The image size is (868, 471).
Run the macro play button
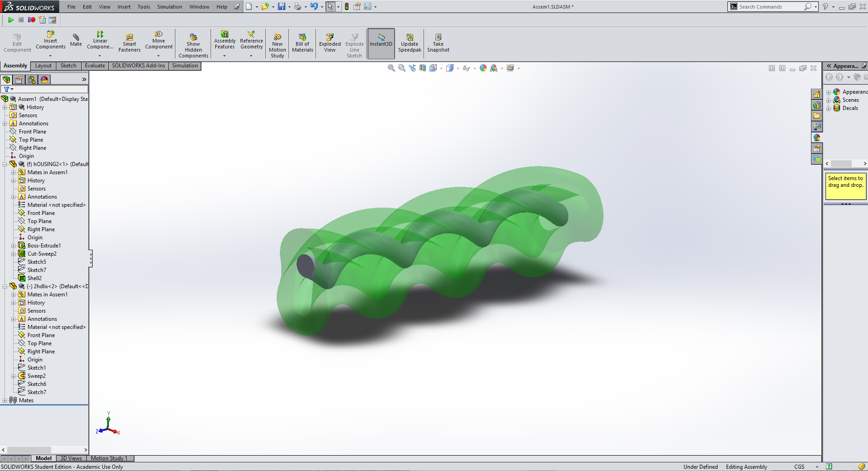click(x=11, y=20)
